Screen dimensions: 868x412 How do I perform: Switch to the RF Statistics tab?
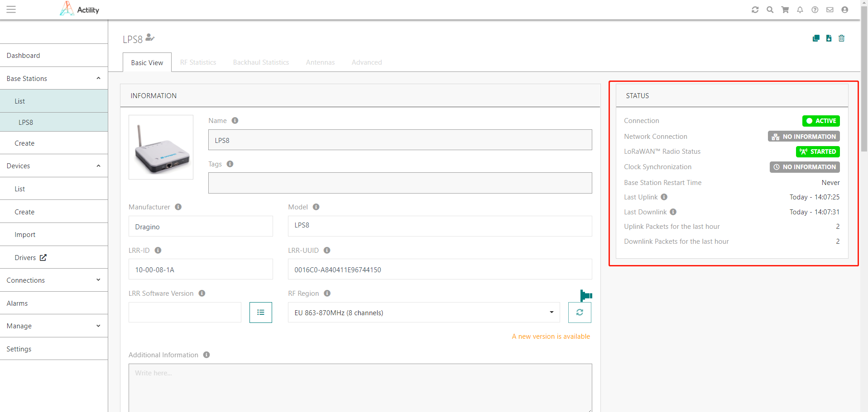click(x=198, y=62)
